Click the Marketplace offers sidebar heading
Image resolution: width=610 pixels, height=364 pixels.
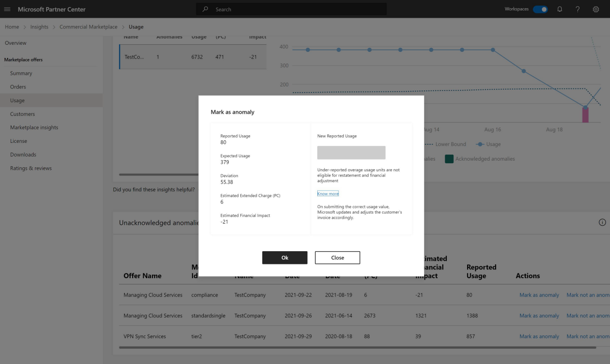tap(23, 60)
